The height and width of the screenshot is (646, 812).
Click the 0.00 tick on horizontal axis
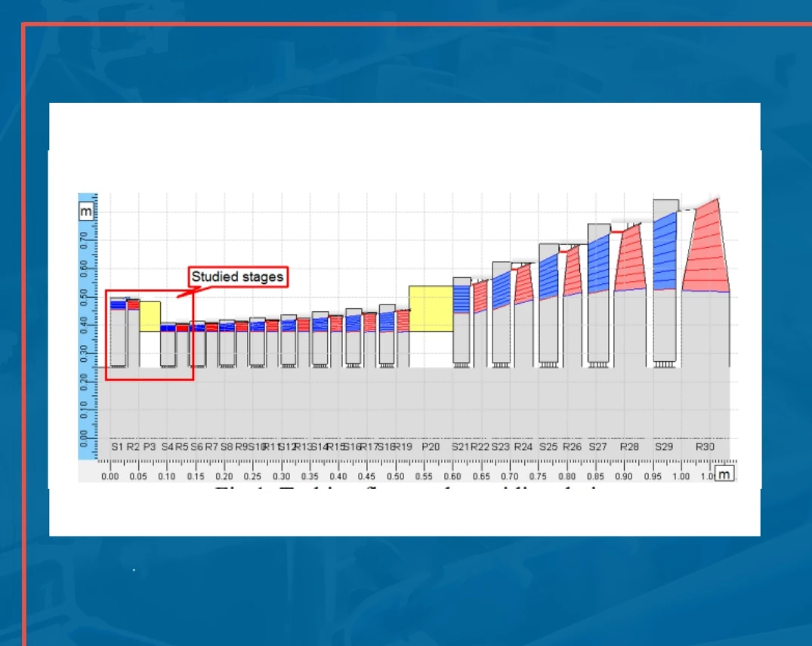[x=110, y=477]
